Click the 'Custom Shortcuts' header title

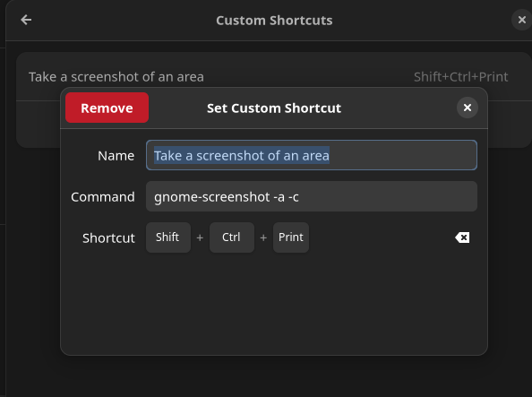(274, 21)
